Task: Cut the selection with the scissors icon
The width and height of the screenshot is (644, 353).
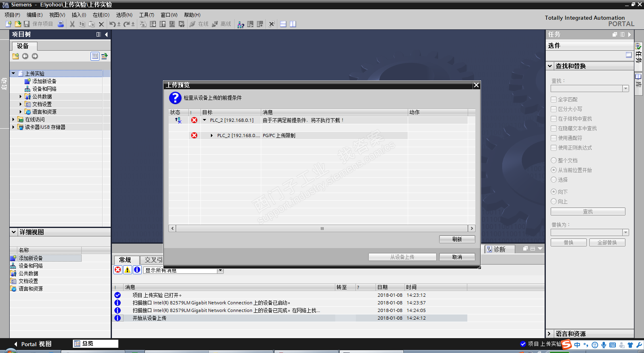Action: (x=72, y=24)
